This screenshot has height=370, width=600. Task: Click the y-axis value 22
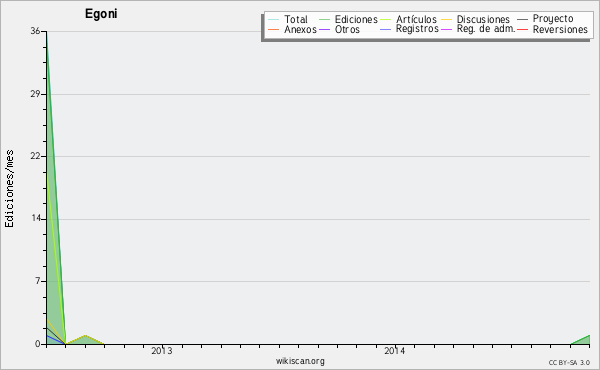(x=35, y=156)
